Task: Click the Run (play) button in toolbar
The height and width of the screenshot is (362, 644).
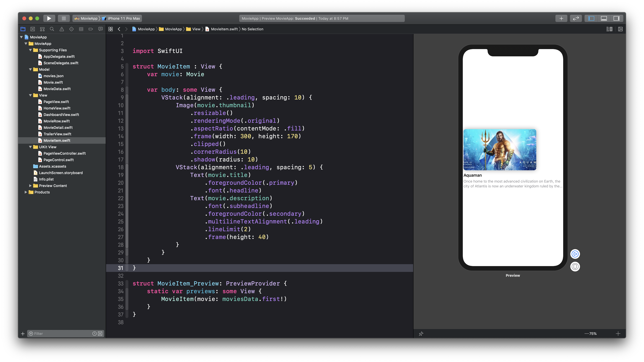Action: point(49,18)
